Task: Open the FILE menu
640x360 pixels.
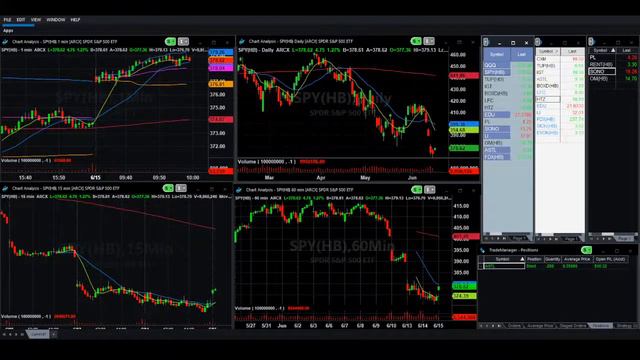Action: pos(7,20)
